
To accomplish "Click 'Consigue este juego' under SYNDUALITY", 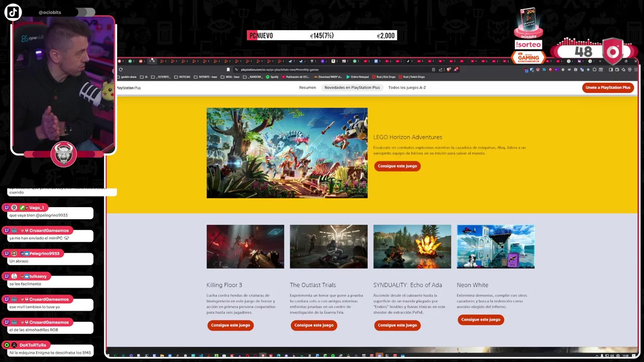I will [x=397, y=325].
